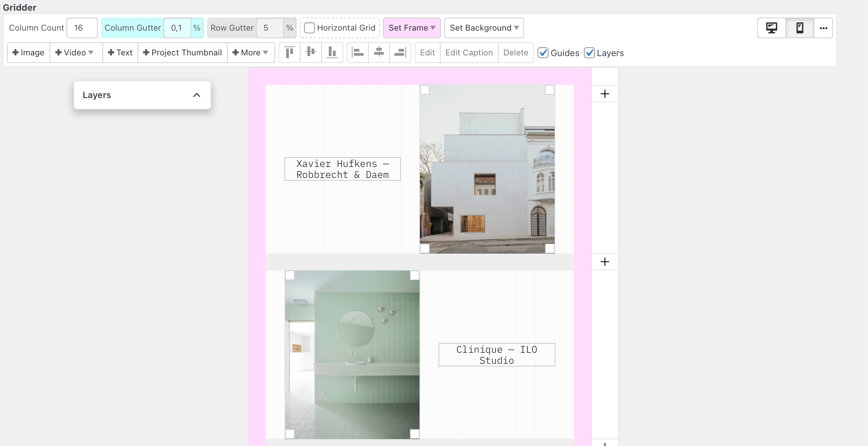
Task: Switch to phone view icon
Action: click(x=800, y=28)
